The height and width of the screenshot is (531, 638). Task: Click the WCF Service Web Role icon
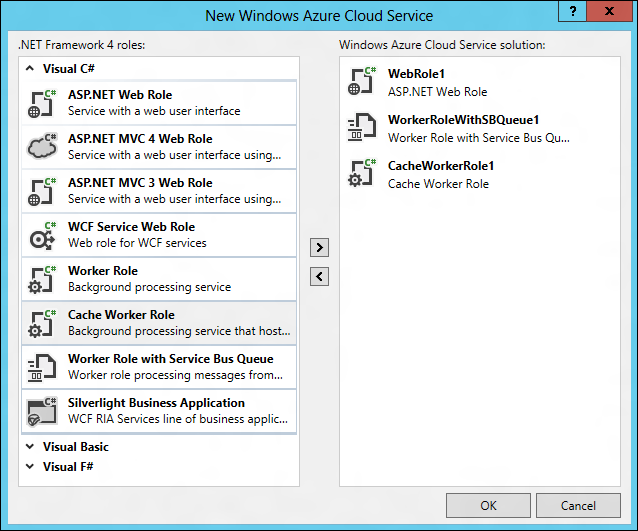click(x=42, y=235)
